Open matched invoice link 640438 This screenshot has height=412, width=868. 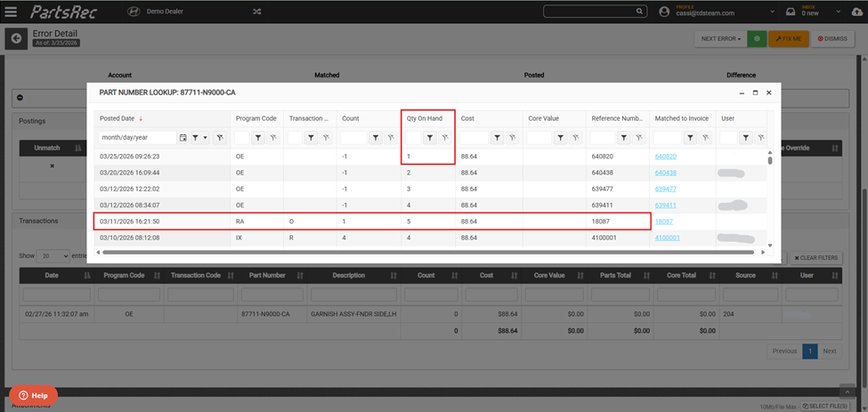(665, 173)
